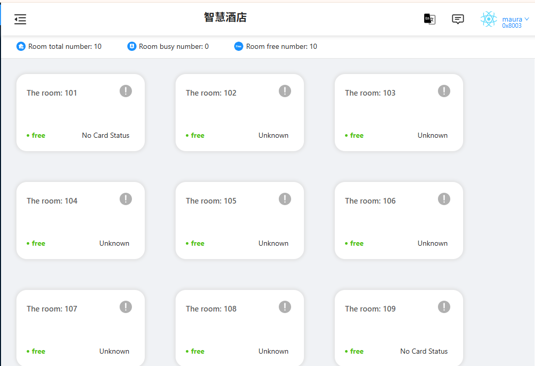Open the room 104 card title

[x=52, y=201]
